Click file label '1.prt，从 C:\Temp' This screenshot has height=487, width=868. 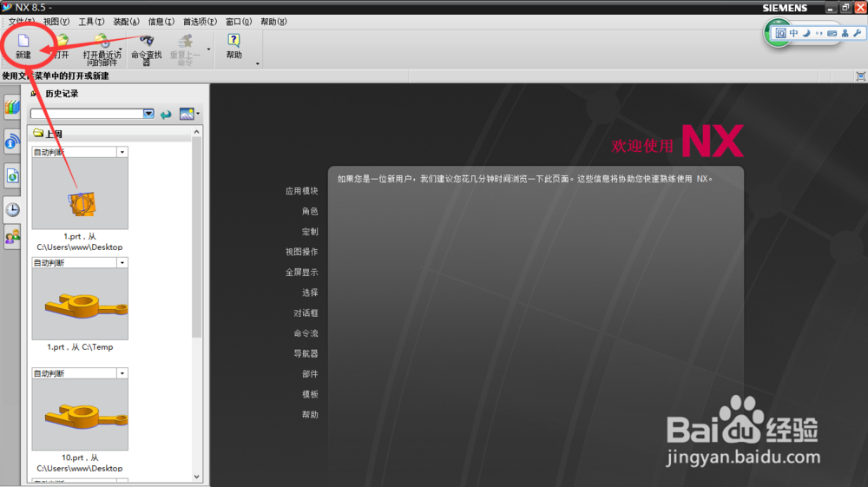(x=80, y=347)
